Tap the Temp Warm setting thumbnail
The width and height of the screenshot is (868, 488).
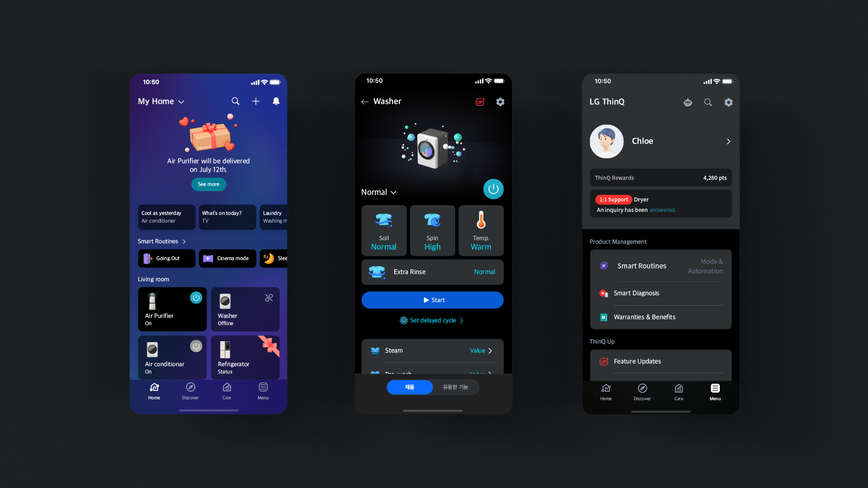point(481,230)
